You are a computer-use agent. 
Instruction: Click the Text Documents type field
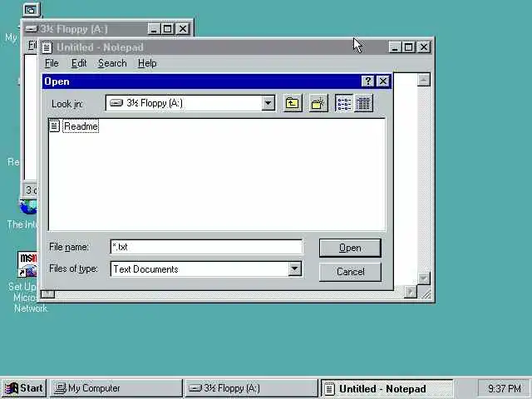(x=199, y=269)
